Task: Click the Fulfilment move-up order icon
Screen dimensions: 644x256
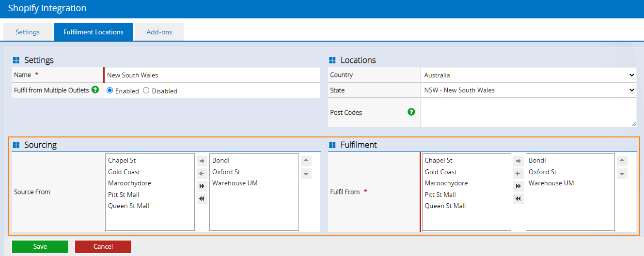Action: [622, 161]
